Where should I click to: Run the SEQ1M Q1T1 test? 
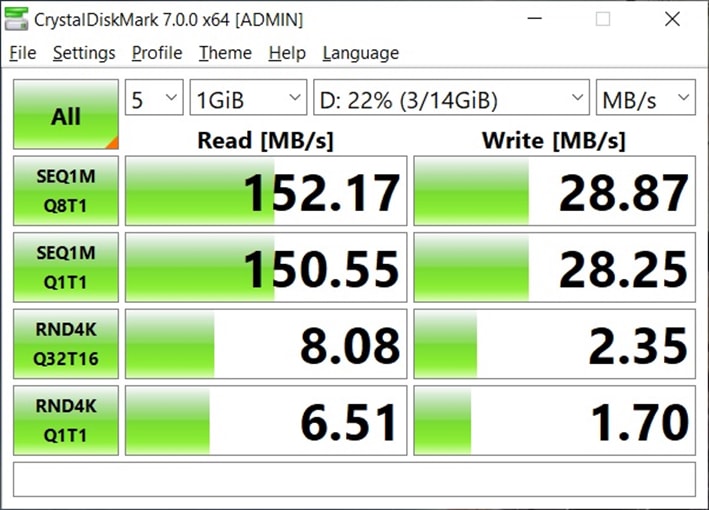click(66, 269)
